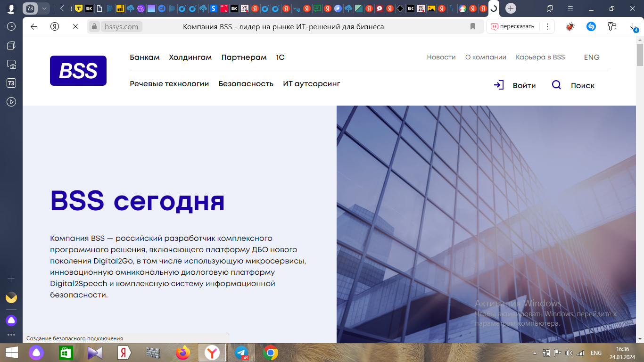Viewport: 644px width, 362px height.
Task: Click the Войти login button
Action: (x=524, y=85)
